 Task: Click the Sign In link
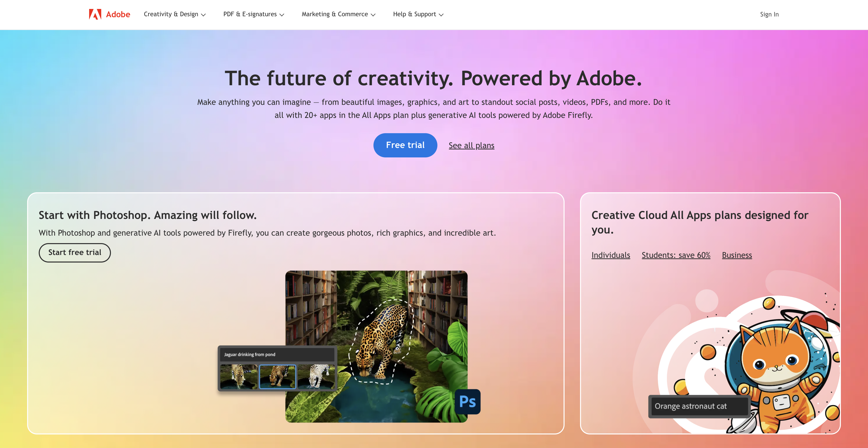click(x=769, y=14)
